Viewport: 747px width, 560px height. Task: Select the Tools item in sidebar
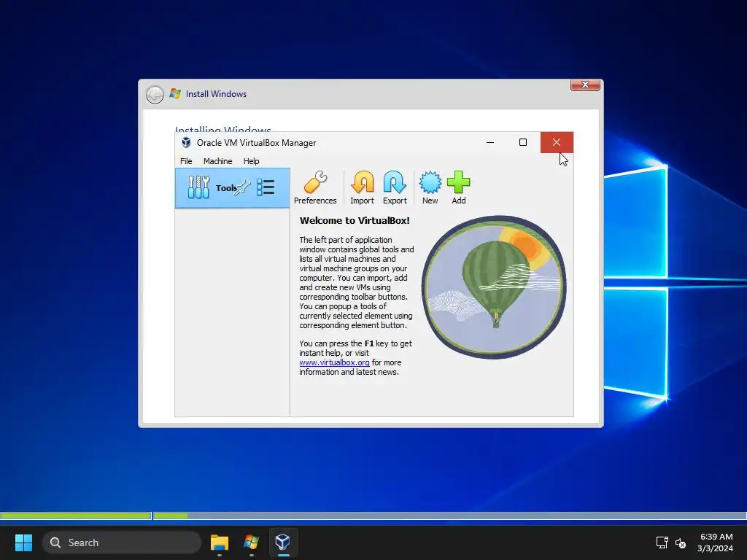click(x=233, y=188)
